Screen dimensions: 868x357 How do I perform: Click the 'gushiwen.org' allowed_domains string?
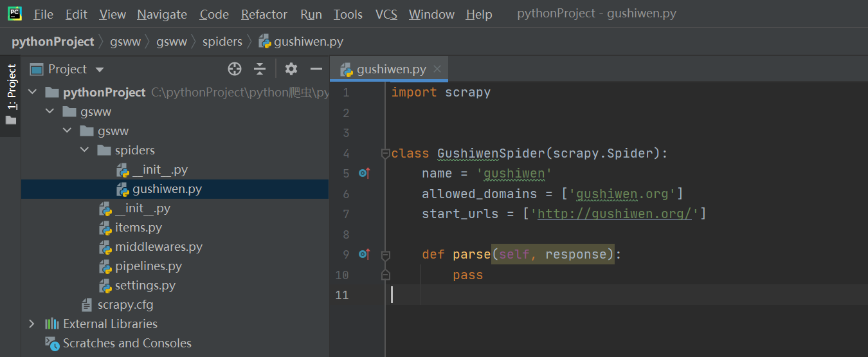[x=622, y=194]
